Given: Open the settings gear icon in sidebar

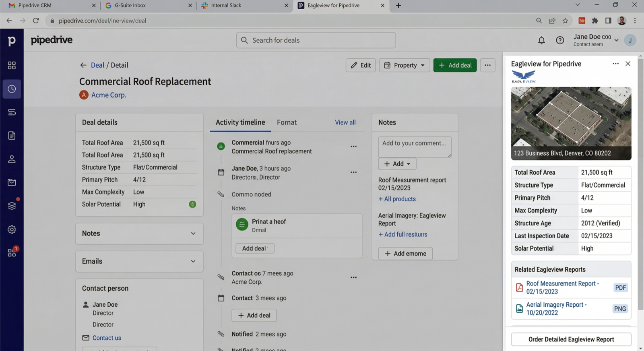Looking at the screenshot, I should pyautogui.click(x=12, y=229).
